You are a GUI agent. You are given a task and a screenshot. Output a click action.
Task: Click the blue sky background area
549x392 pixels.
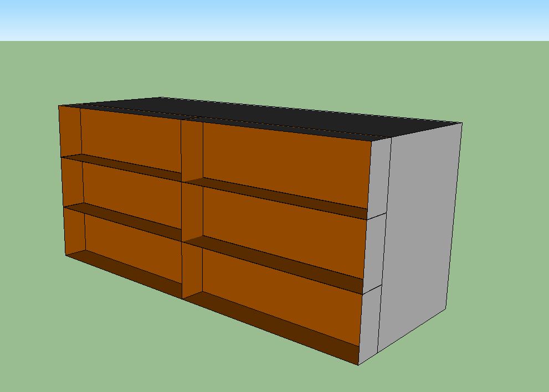277,19
